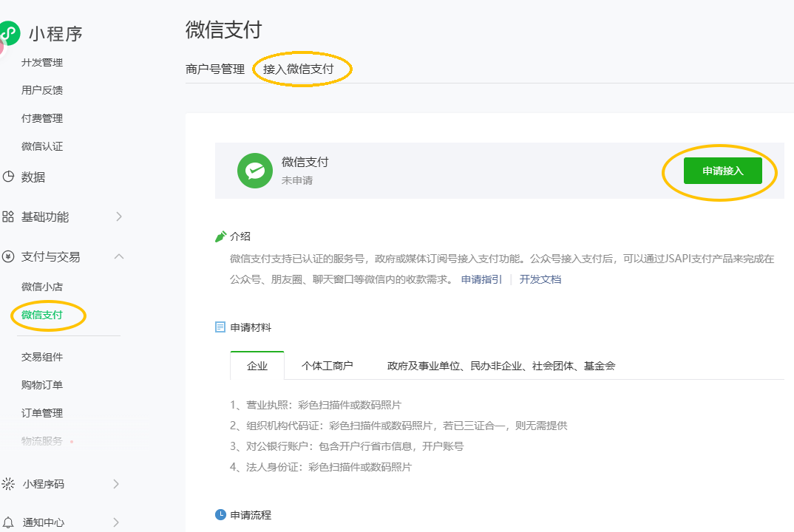Click the 未申请 status text
The width and height of the screenshot is (794, 532).
[297, 180]
